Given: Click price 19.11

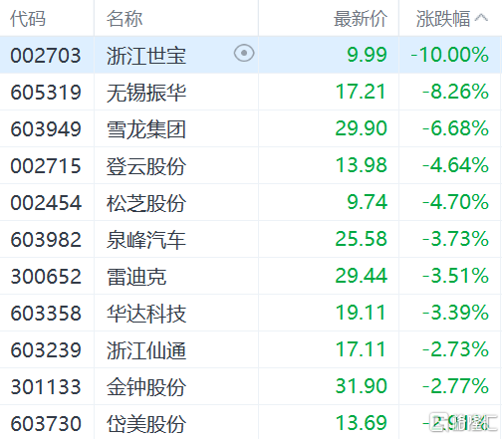Looking at the screenshot, I should pos(361,313).
